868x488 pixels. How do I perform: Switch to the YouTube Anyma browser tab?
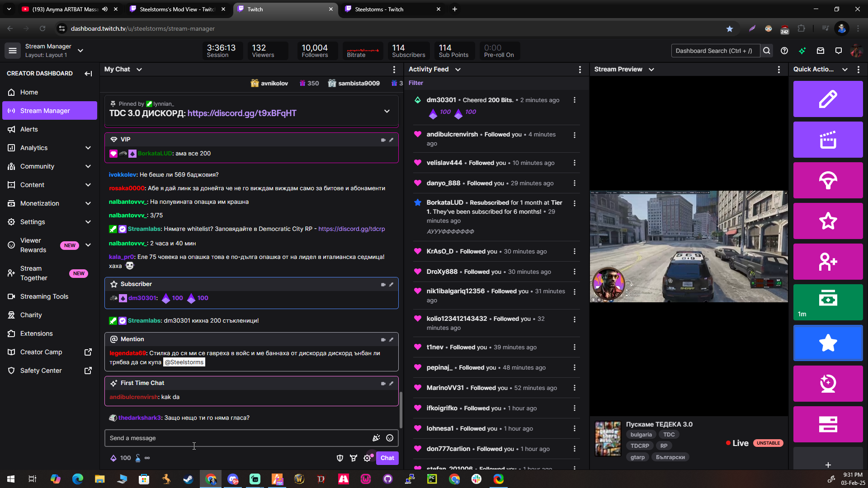70,9
